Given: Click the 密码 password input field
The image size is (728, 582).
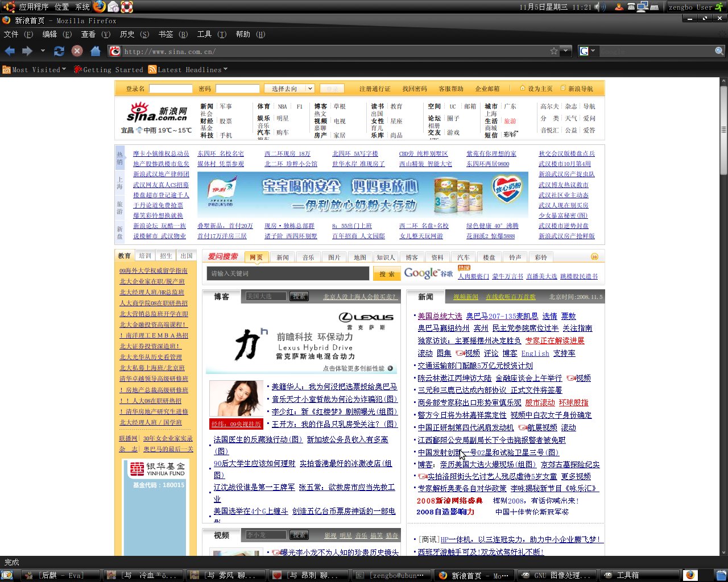Looking at the screenshot, I should click(237, 89).
